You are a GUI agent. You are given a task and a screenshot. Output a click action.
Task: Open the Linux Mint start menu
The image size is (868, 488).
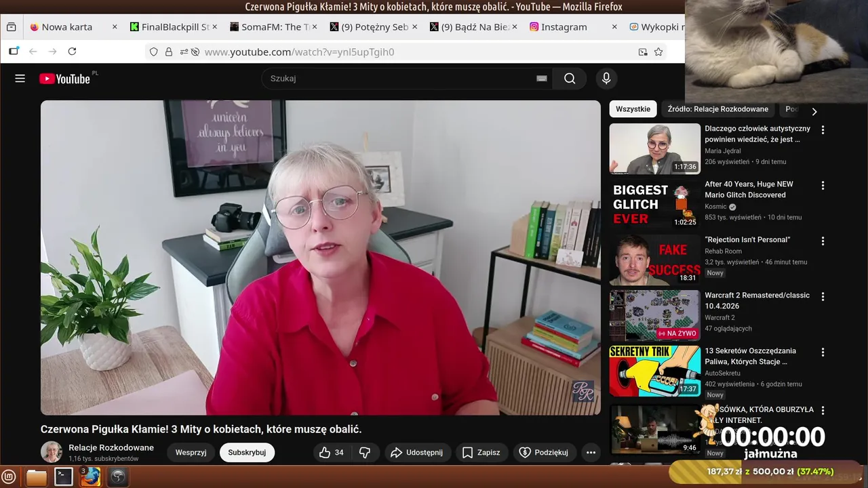(x=9, y=476)
